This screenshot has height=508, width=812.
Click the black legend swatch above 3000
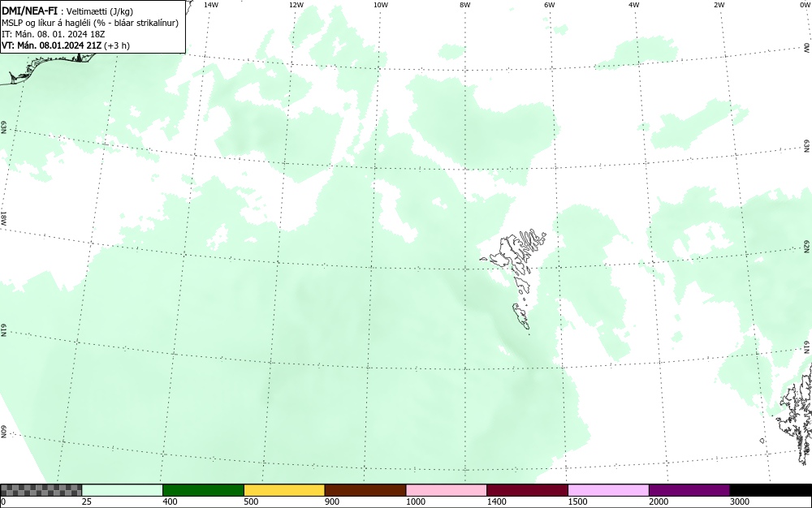click(771, 490)
